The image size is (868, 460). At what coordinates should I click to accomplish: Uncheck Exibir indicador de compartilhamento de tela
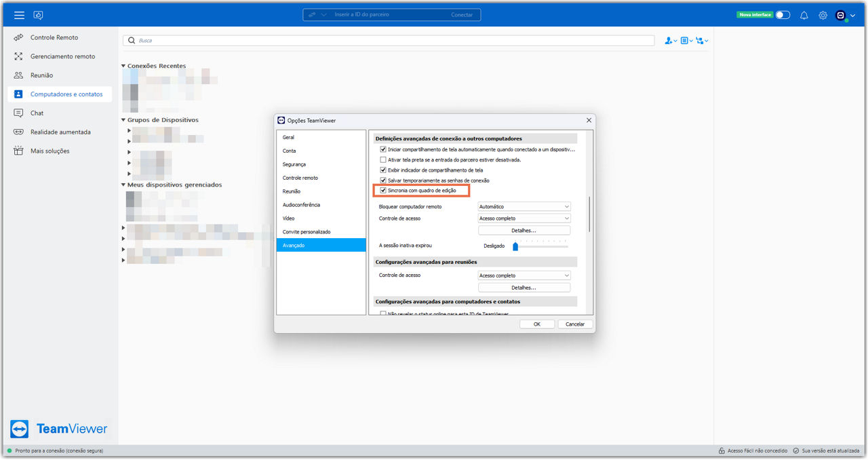(383, 170)
